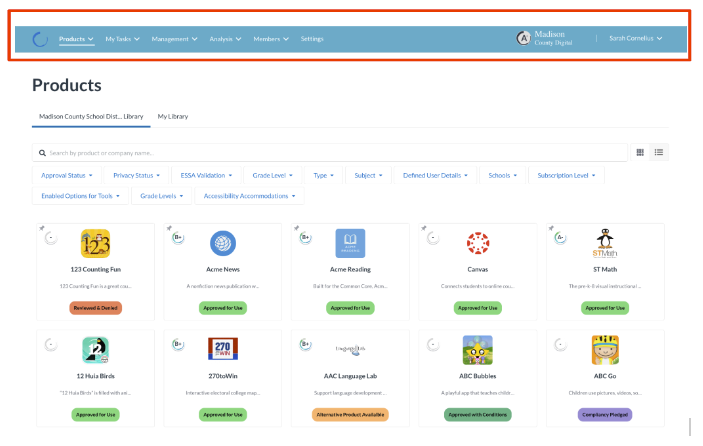Click the product search field
This screenshot has width=703, height=446.
coord(330,153)
